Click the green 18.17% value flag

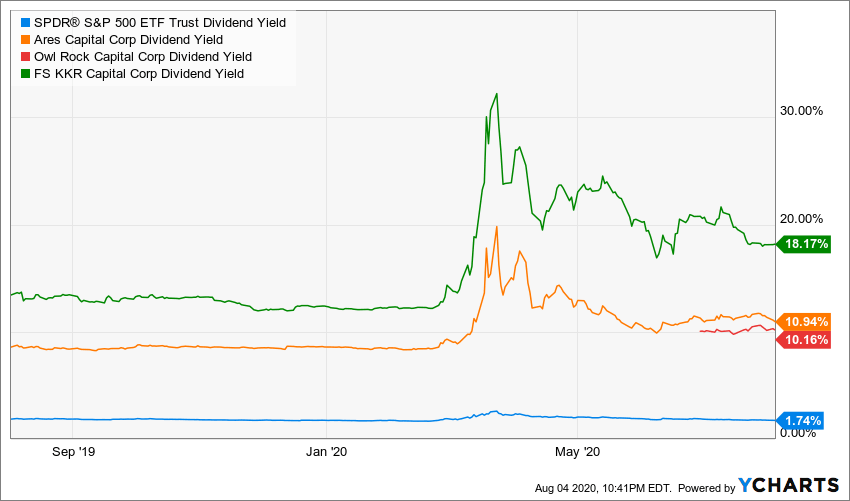pyautogui.click(x=804, y=244)
